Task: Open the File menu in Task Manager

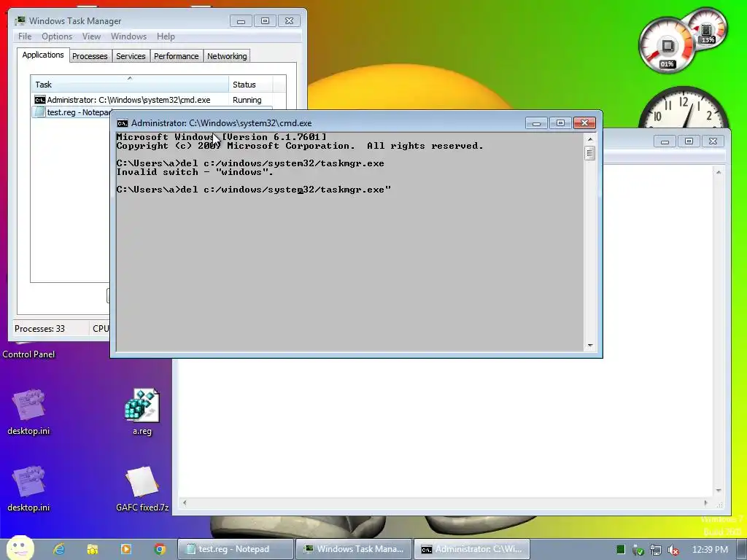Action: (x=25, y=36)
